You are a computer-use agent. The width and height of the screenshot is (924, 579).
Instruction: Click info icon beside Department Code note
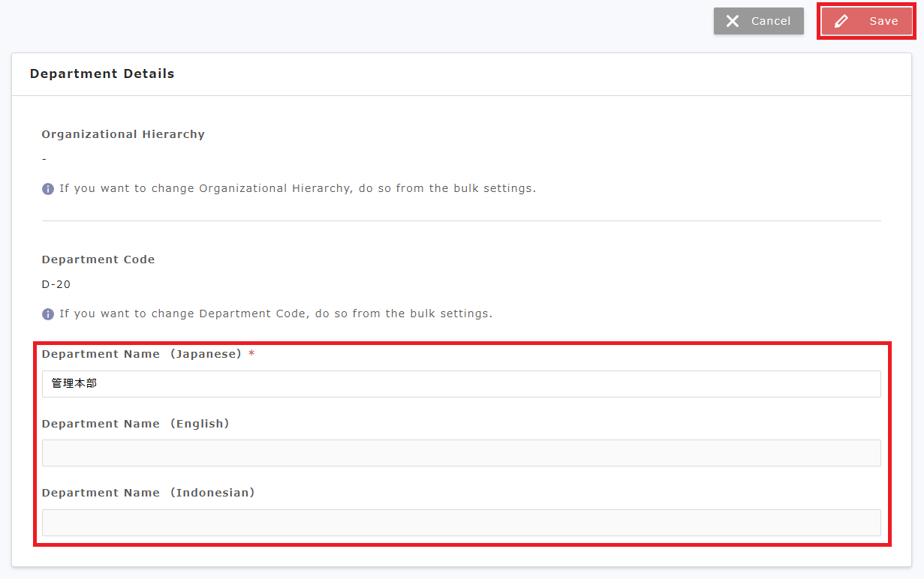48,314
